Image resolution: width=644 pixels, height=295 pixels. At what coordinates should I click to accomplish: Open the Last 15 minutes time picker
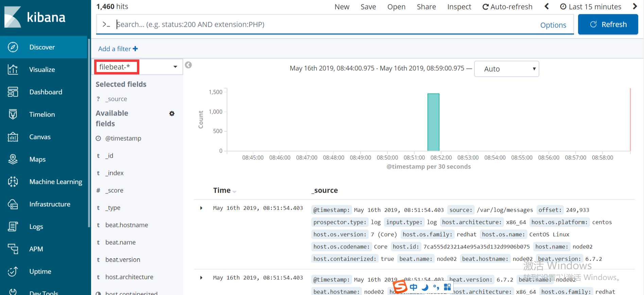click(x=591, y=7)
